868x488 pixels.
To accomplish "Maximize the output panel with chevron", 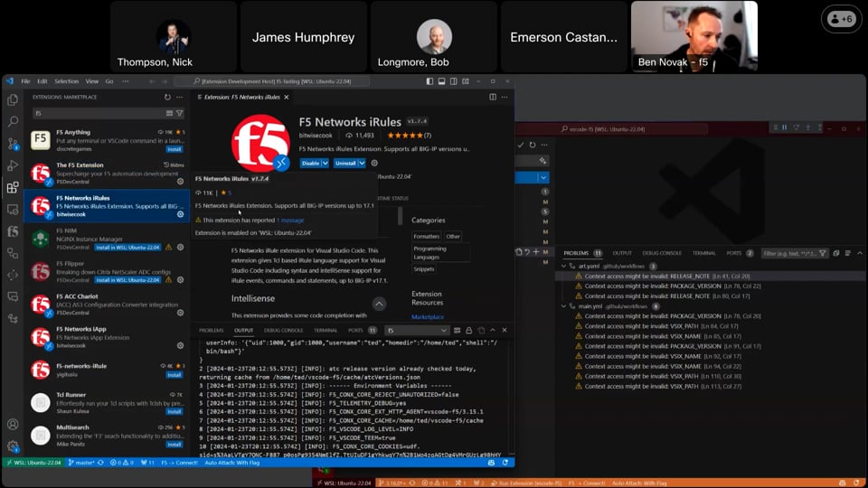I will coord(493,331).
